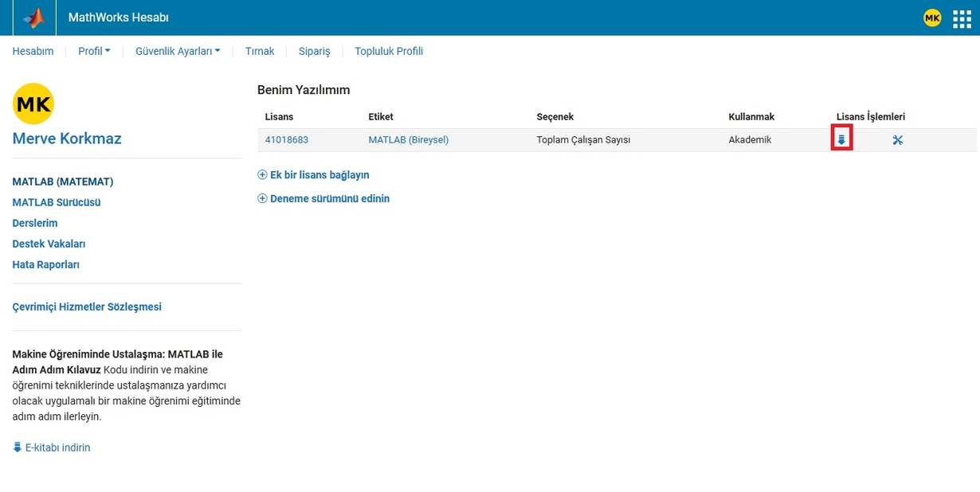Click the Makine Öğreniminde Ustalaşma promo text

click(x=127, y=385)
